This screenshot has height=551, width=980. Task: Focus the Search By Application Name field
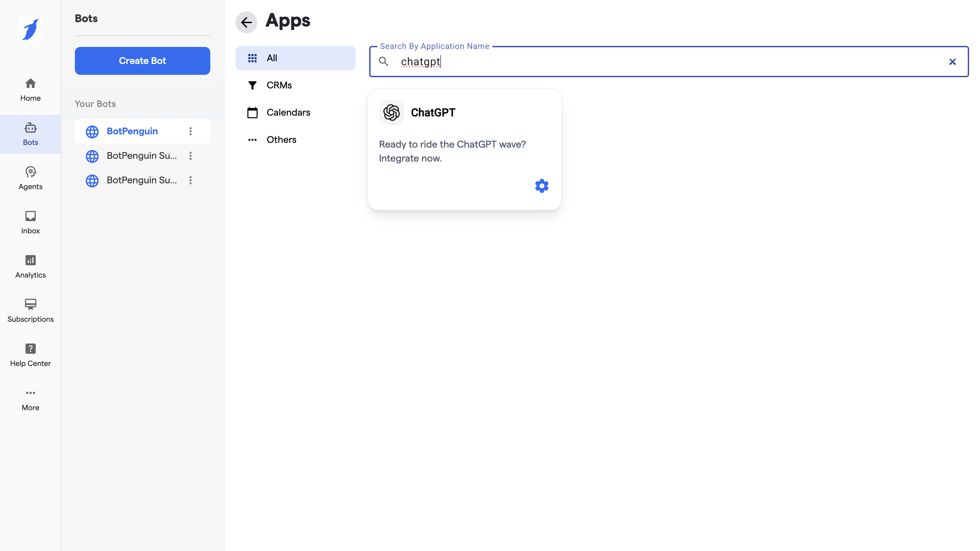tap(647, 62)
